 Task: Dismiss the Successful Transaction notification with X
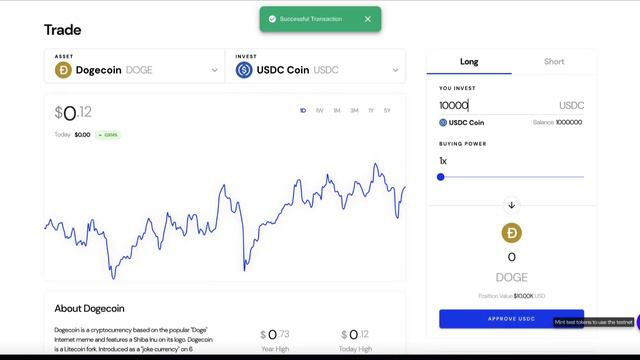(368, 19)
